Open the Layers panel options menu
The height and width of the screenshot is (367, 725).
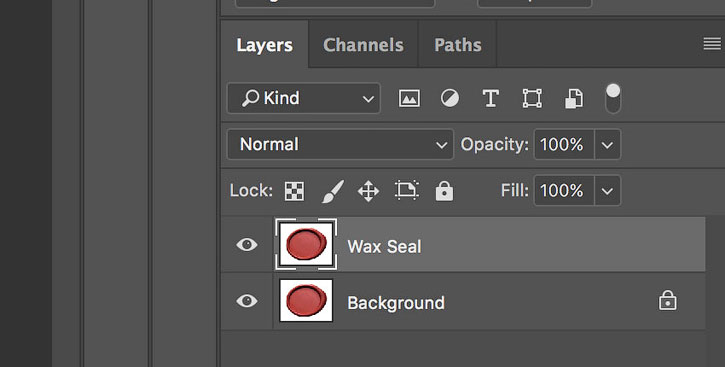[x=712, y=44]
